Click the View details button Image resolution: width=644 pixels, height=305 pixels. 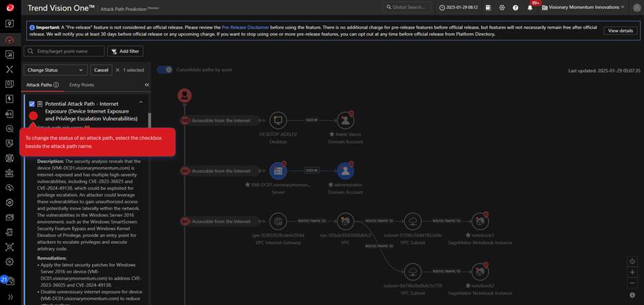coord(620,31)
